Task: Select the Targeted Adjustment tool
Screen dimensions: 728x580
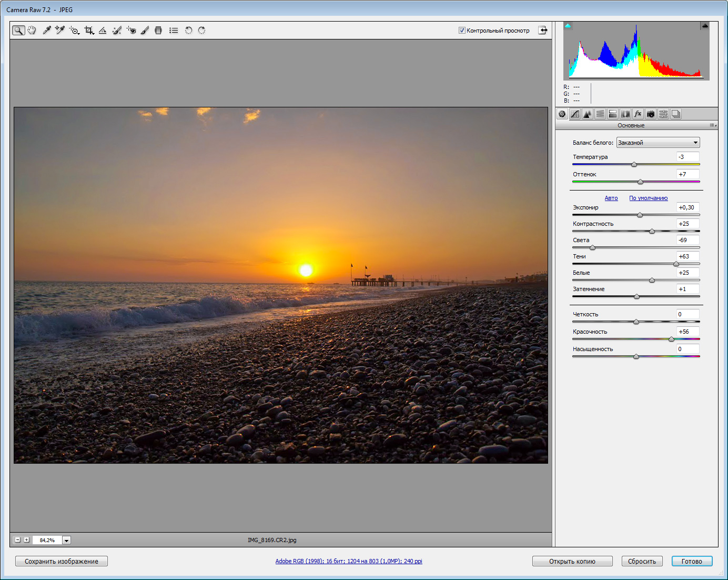Action: point(74,31)
